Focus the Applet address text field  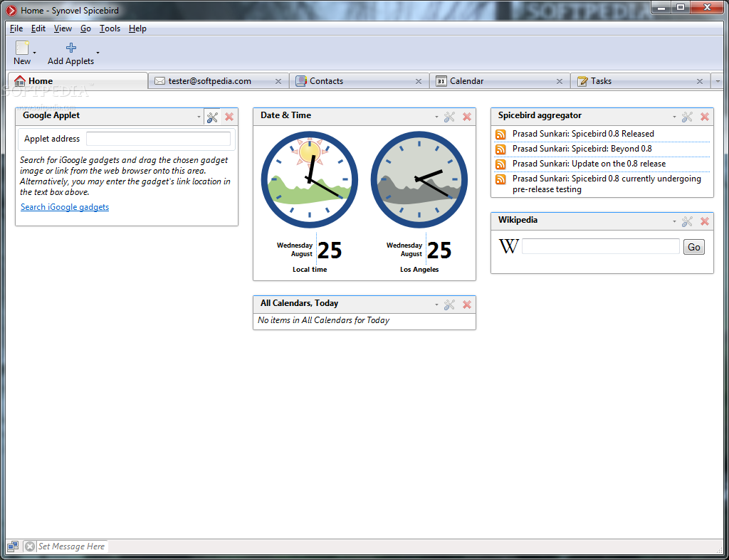coord(158,139)
